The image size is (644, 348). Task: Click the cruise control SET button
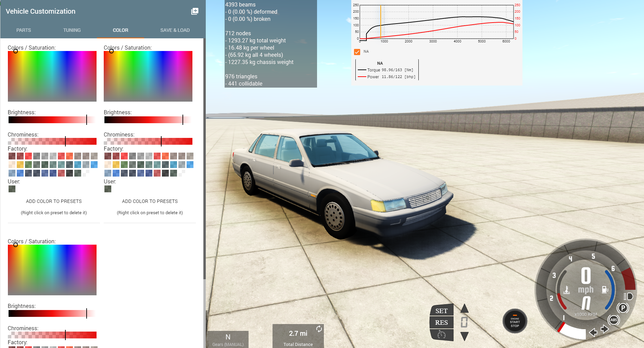click(x=442, y=310)
